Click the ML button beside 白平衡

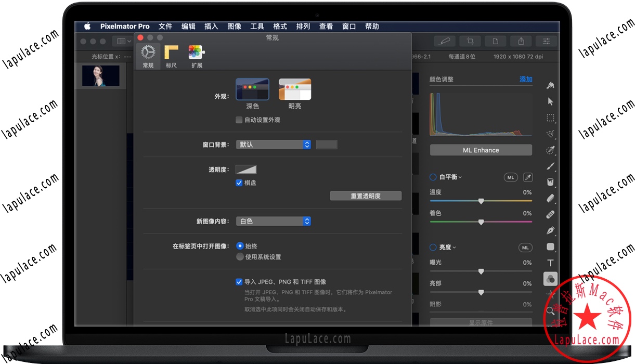pos(511,177)
